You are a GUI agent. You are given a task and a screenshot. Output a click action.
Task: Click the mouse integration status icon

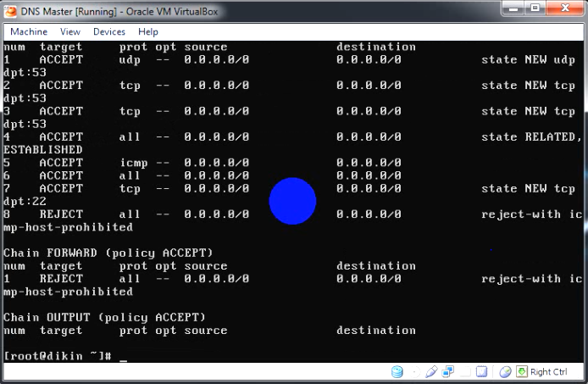coord(505,371)
